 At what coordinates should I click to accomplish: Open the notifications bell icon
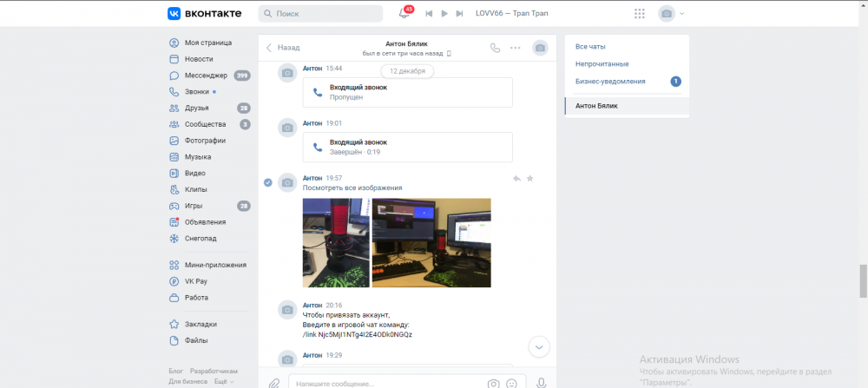(x=404, y=13)
